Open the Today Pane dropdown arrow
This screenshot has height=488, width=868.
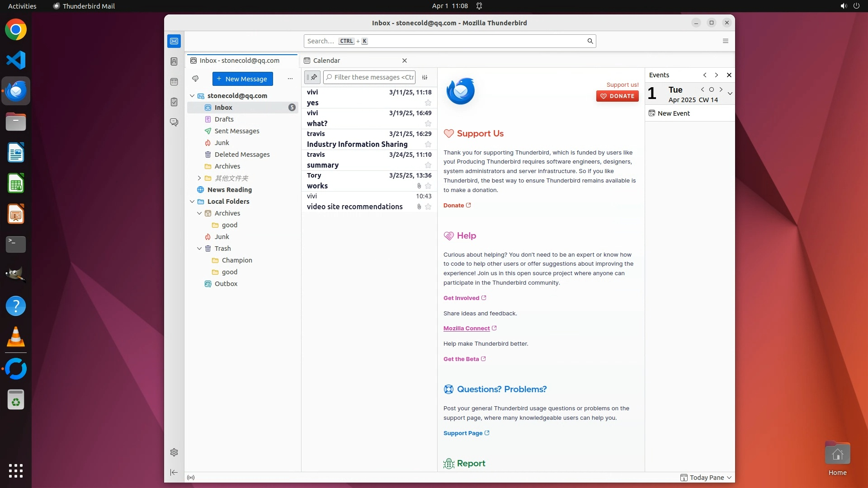point(729,478)
